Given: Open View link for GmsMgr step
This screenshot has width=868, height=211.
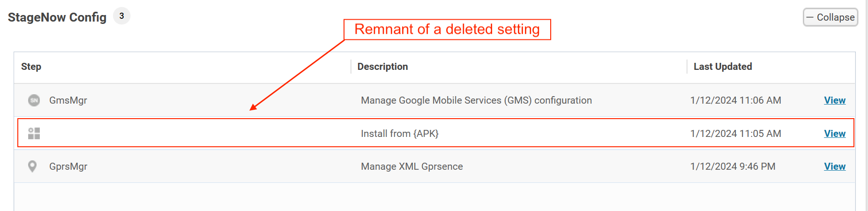Looking at the screenshot, I should pyautogui.click(x=834, y=100).
